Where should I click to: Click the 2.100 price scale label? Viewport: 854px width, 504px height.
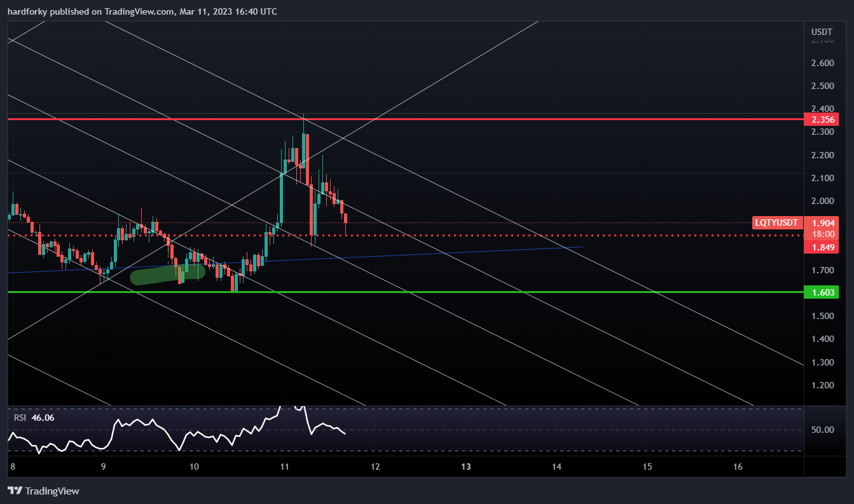pos(823,178)
